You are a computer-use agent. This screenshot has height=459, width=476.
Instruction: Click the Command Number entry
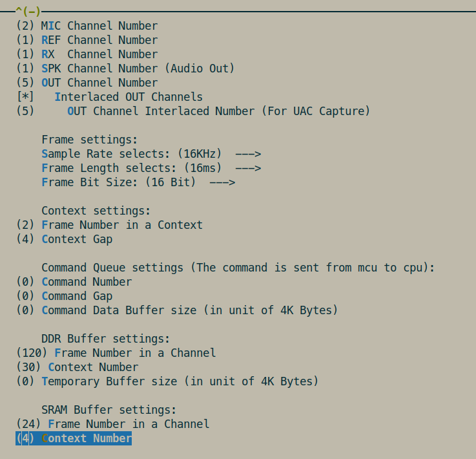(x=74, y=282)
